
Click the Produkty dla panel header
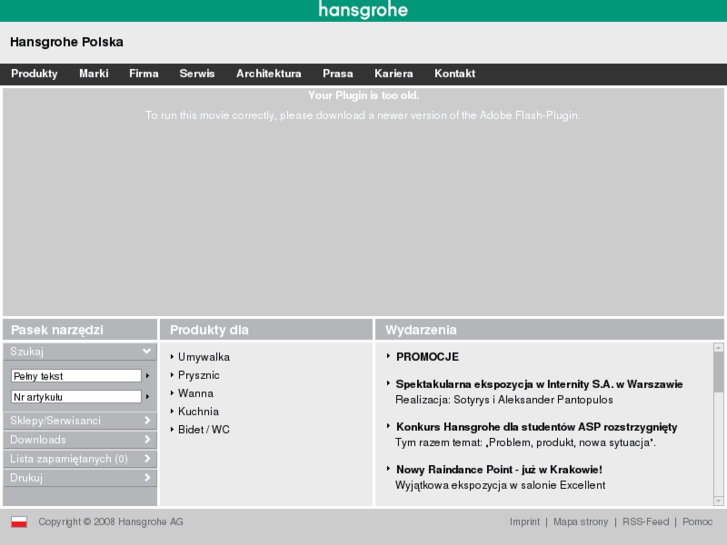(266, 330)
